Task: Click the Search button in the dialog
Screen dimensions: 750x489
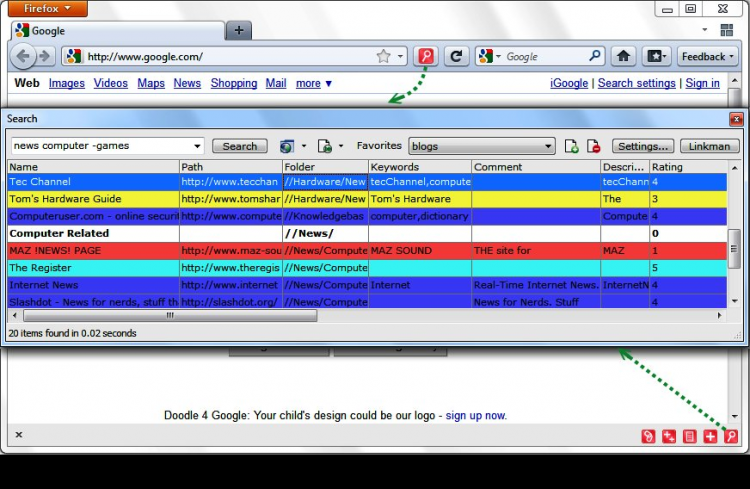Action: point(240,146)
